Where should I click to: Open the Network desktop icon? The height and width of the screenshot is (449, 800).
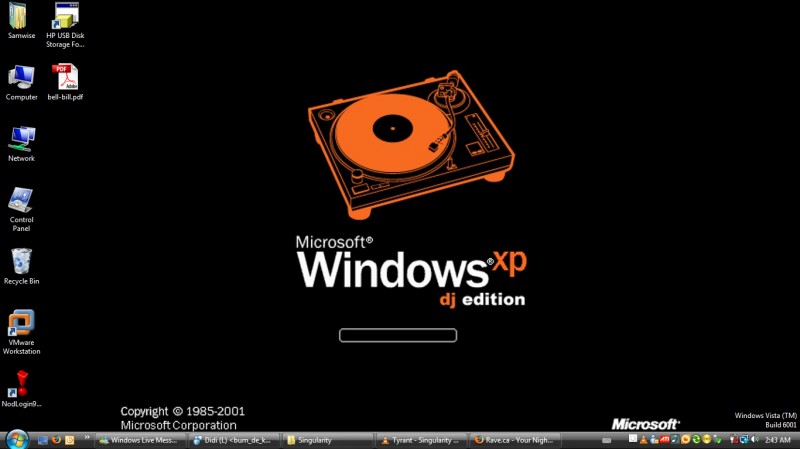click(x=21, y=144)
